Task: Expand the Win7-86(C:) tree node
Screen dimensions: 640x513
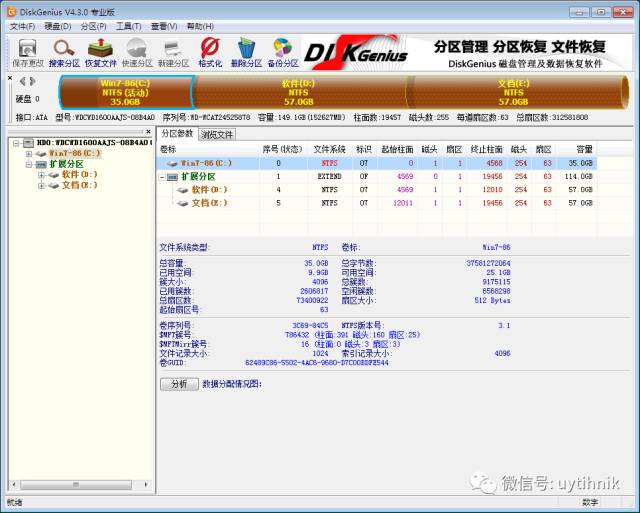Action: click(29, 154)
